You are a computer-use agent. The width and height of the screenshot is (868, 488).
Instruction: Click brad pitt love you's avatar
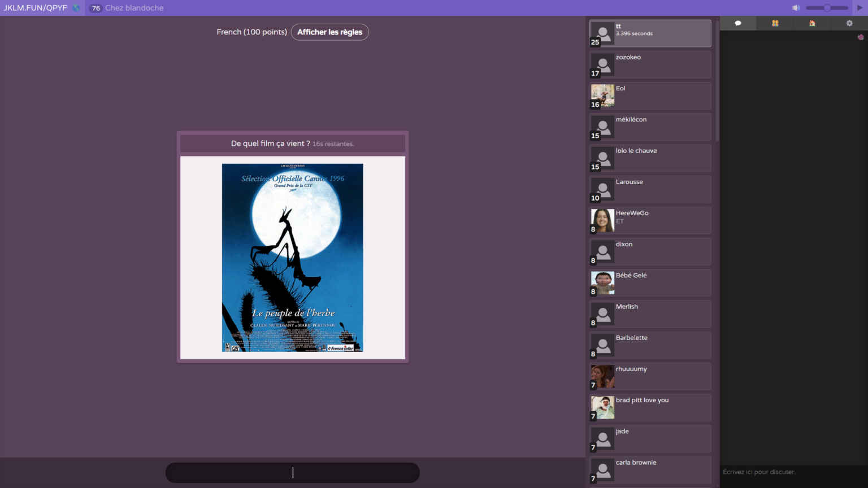602,407
